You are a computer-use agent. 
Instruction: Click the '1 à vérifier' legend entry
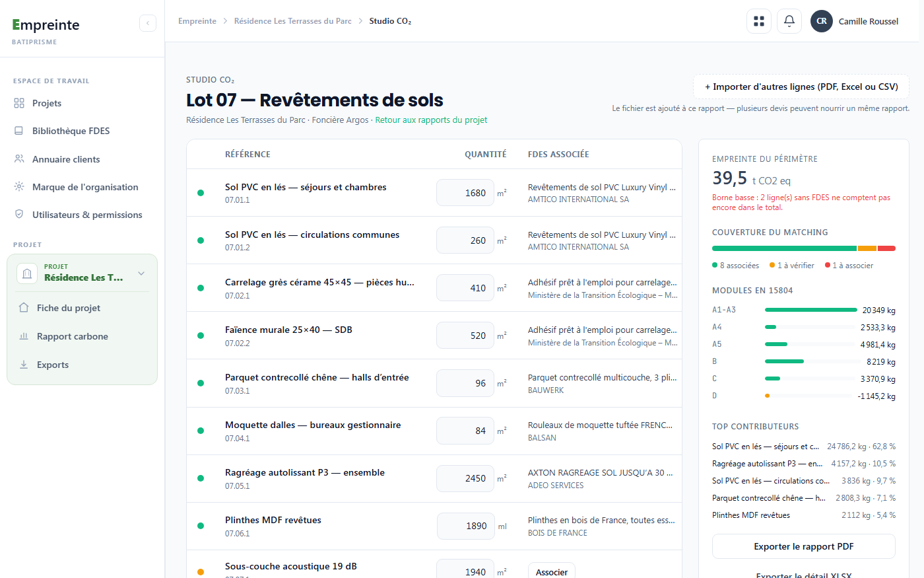(792, 266)
